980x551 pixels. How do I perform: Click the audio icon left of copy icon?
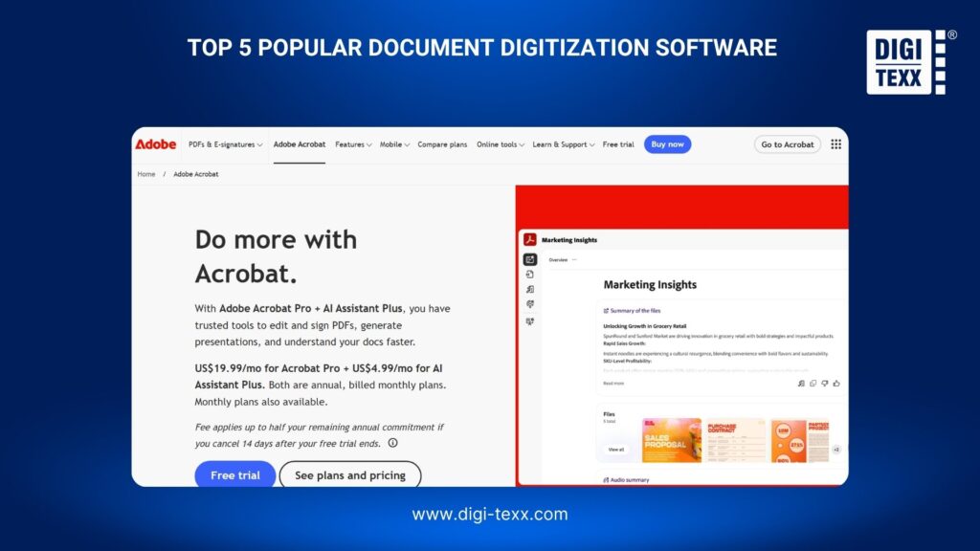pos(801,383)
